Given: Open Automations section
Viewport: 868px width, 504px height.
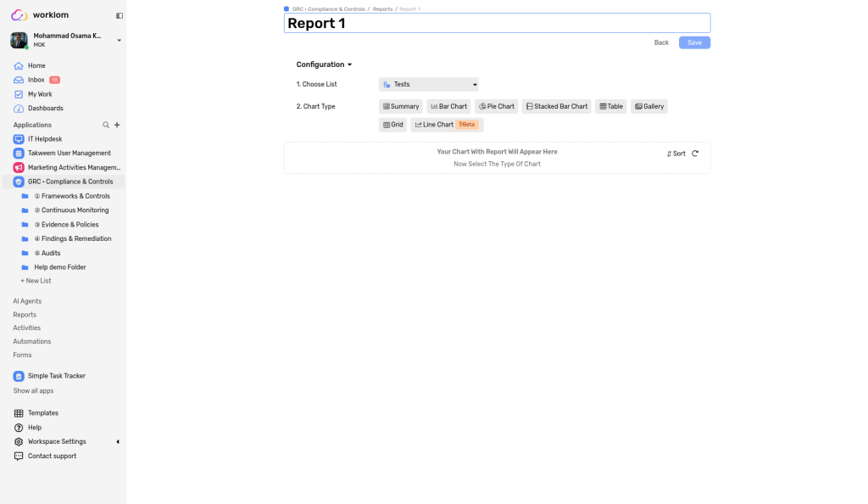Looking at the screenshot, I should (x=31, y=342).
